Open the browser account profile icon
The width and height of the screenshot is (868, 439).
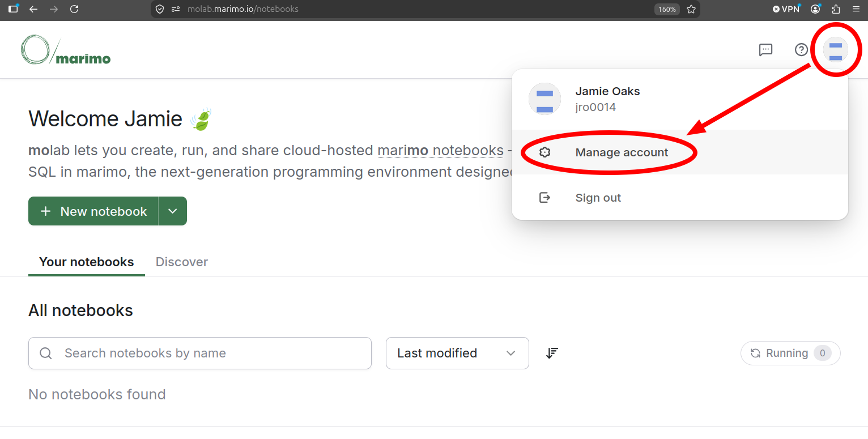(x=816, y=9)
